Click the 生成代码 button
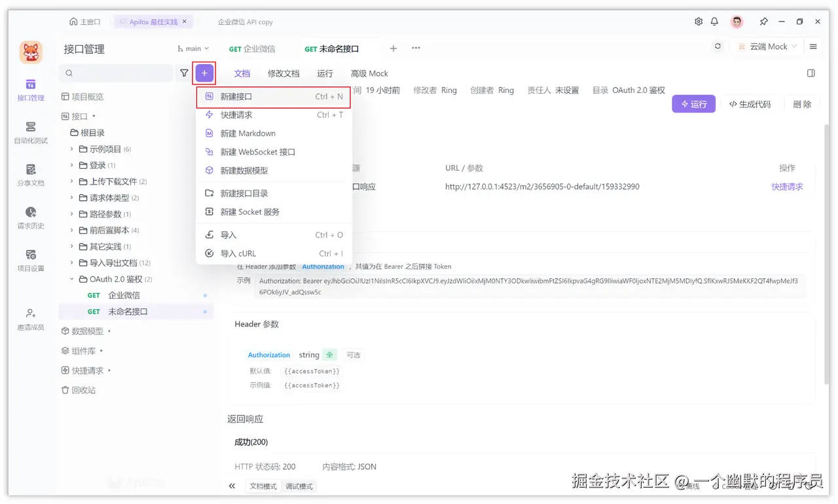Viewport: 838px width, 504px height. [x=750, y=104]
